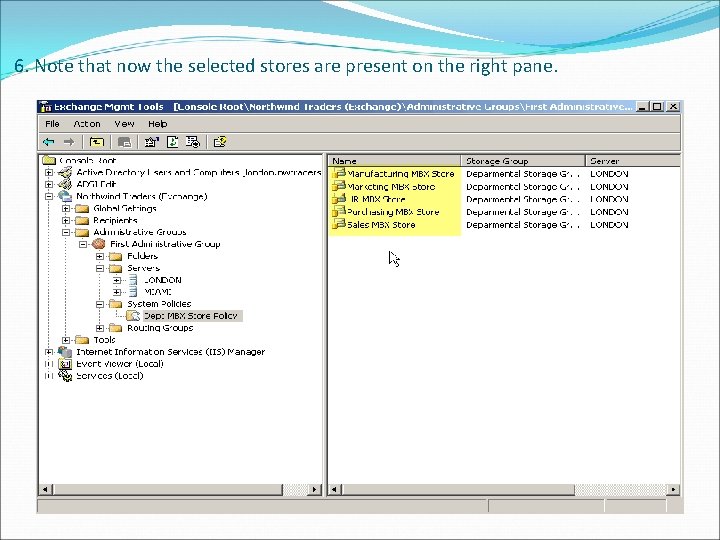The image size is (720, 540).
Task: Select the Tools folder in tree
Action: coord(104,340)
